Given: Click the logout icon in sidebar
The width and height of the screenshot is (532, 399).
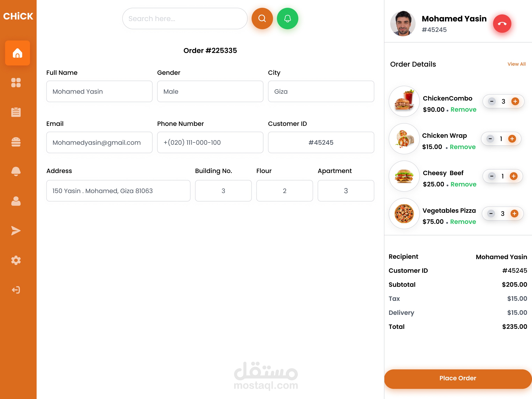Looking at the screenshot, I should tap(16, 290).
